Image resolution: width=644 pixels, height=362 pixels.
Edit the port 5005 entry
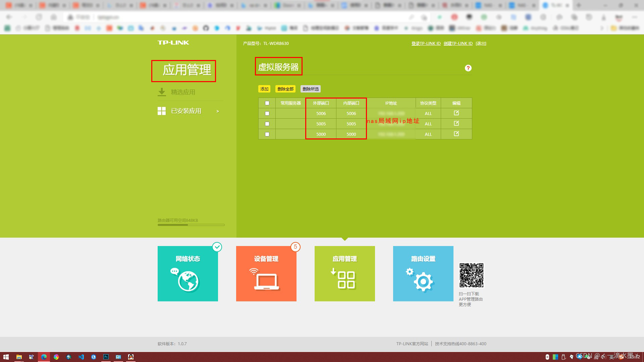pos(456,123)
